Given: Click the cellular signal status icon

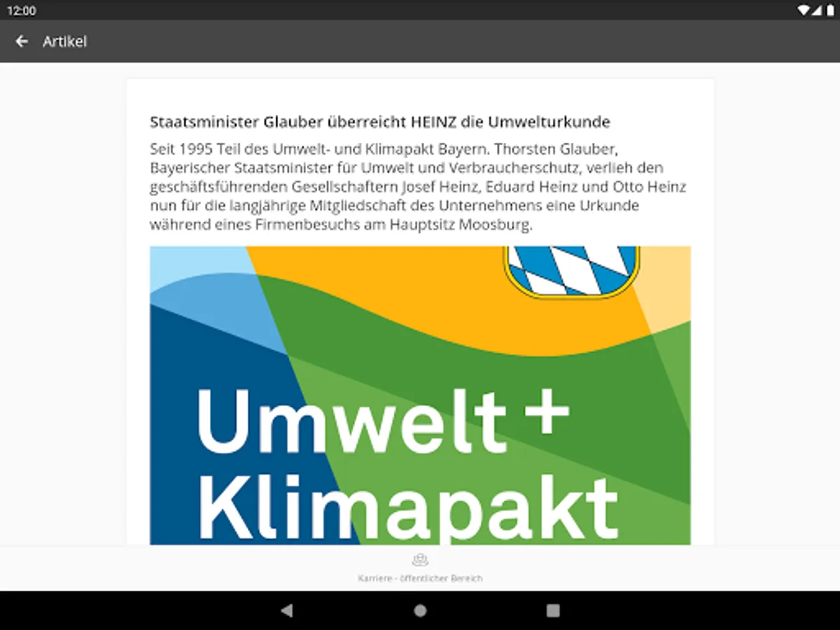Looking at the screenshot, I should (x=815, y=10).
